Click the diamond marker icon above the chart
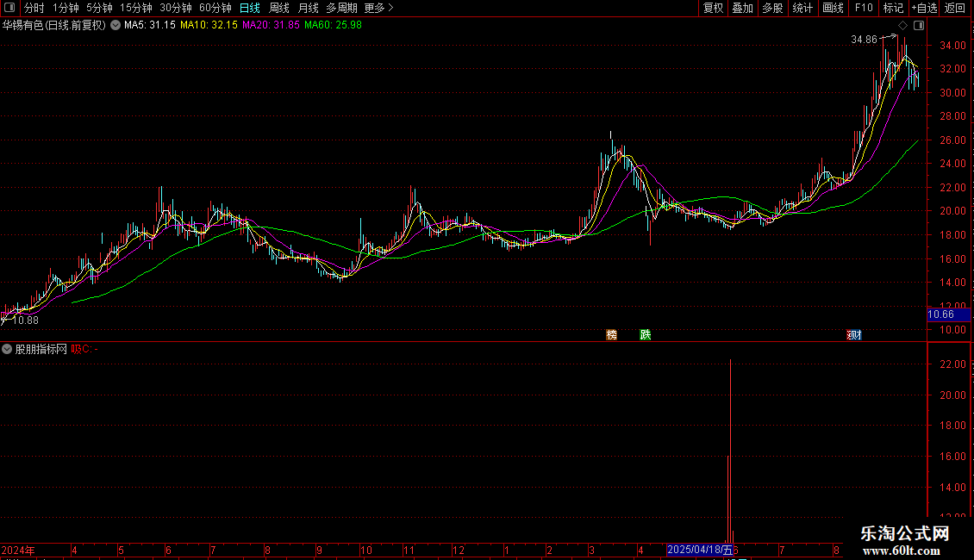 tap(902, 26)
